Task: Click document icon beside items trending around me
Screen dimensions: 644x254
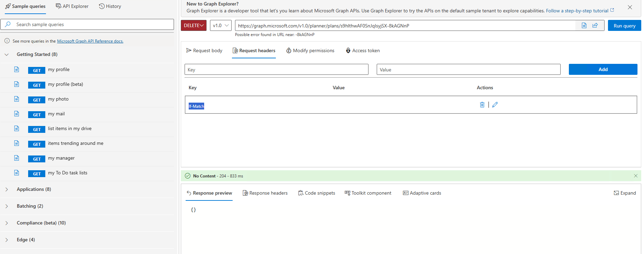Action: tap(16, 143)
